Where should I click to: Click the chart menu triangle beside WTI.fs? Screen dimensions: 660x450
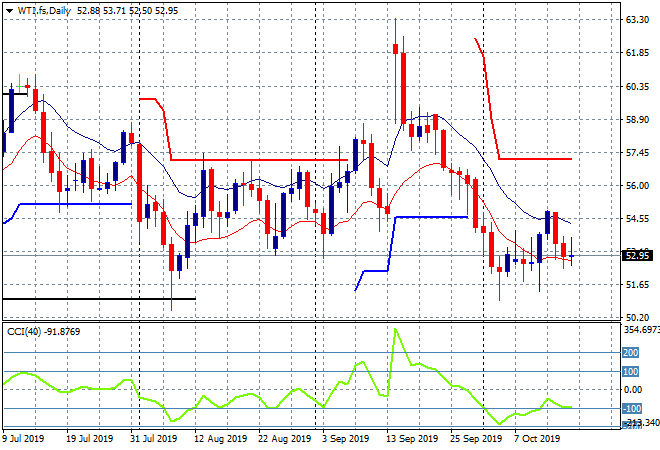click(9, 11)
